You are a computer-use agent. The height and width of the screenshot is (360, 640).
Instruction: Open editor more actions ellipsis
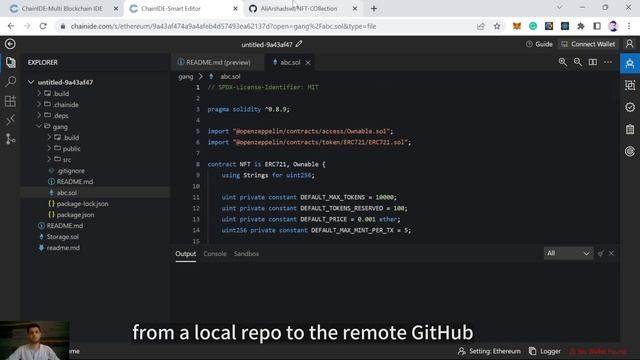pyautogui.click(x=608, y=62)
